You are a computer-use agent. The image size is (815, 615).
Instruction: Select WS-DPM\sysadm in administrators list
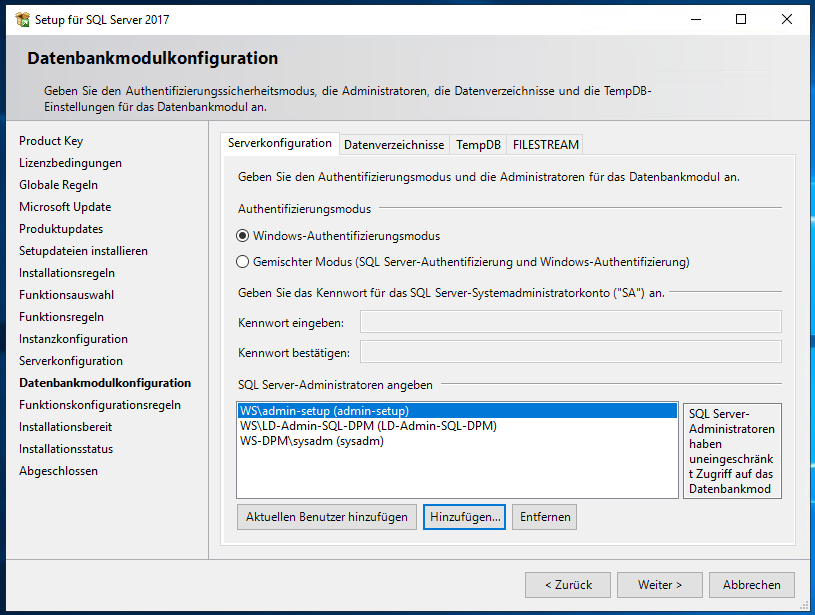point(457,441)
